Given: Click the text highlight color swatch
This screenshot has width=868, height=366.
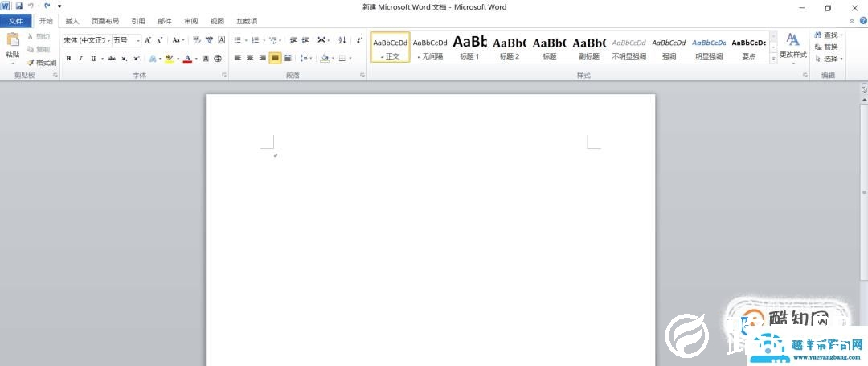Looking at the screenshot, I should pos(169,59).
